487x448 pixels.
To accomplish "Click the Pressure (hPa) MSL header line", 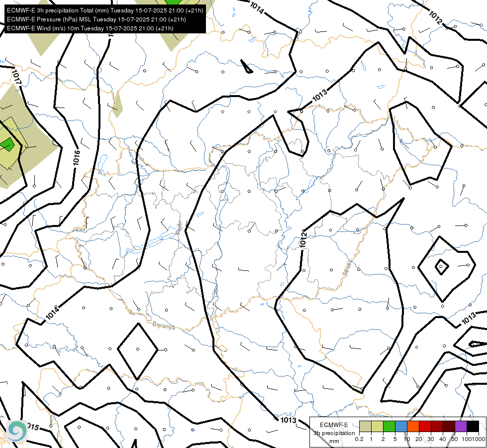I will (x=97, y=19).
